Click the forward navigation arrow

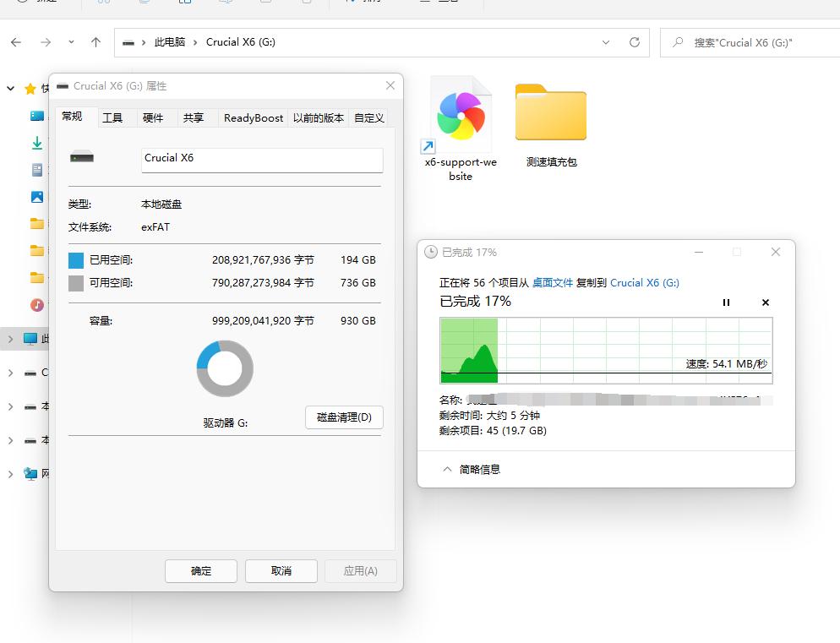pos(46,42)
